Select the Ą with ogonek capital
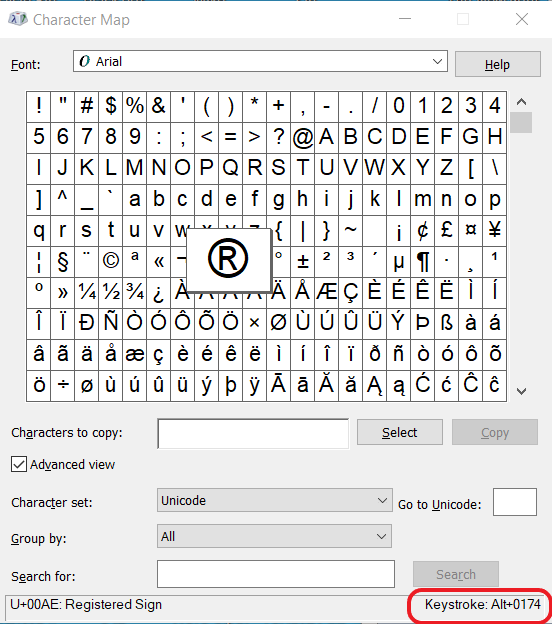This screenshot has height=624, width=552. click(375, 385)
